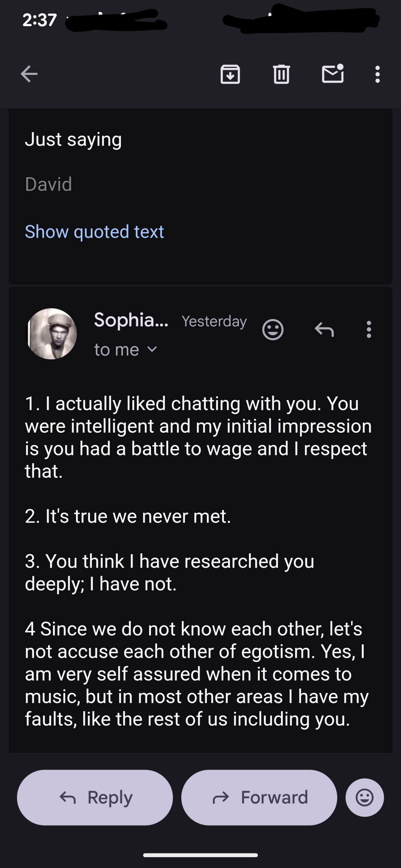This screenshot has width=401, height=868.
Task: Expand the "to me" recipient details
Action: (125, 350)
